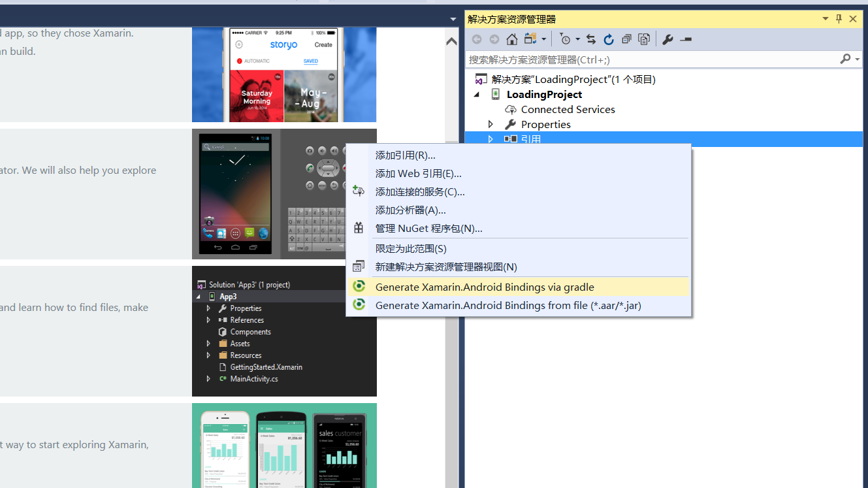Choose 添加引用(R)... from context menu
Screen dimensions: 868x488
[x=406, y=155]
